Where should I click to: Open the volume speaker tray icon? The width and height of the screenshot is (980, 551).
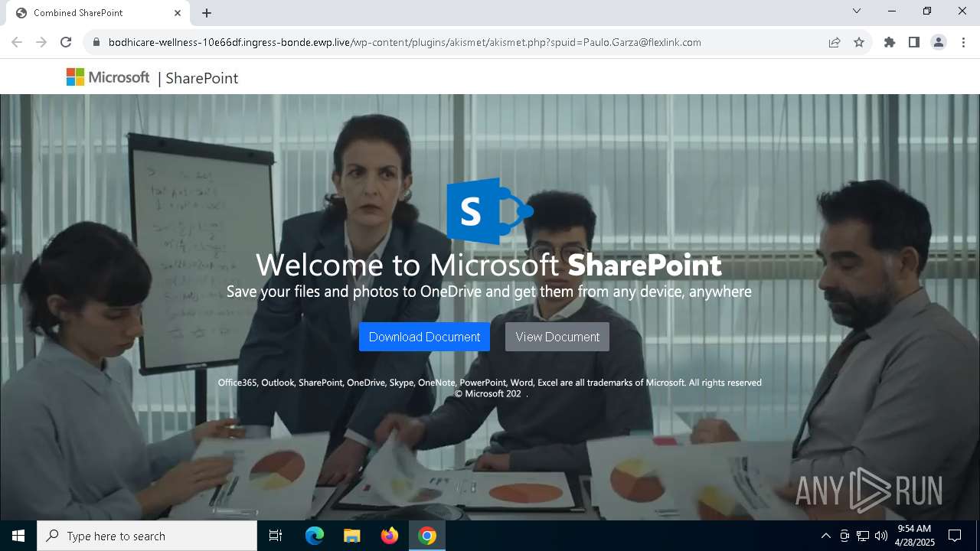(881, 536)
